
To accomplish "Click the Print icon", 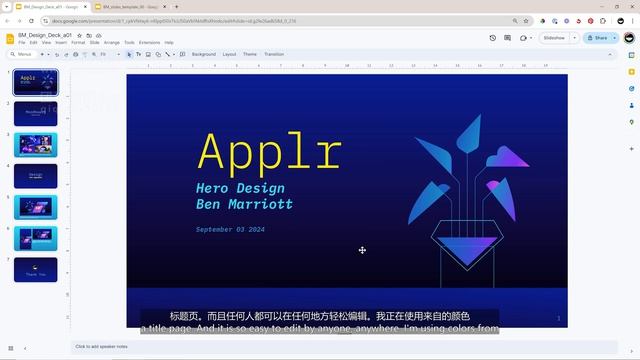I will point(76,54).
